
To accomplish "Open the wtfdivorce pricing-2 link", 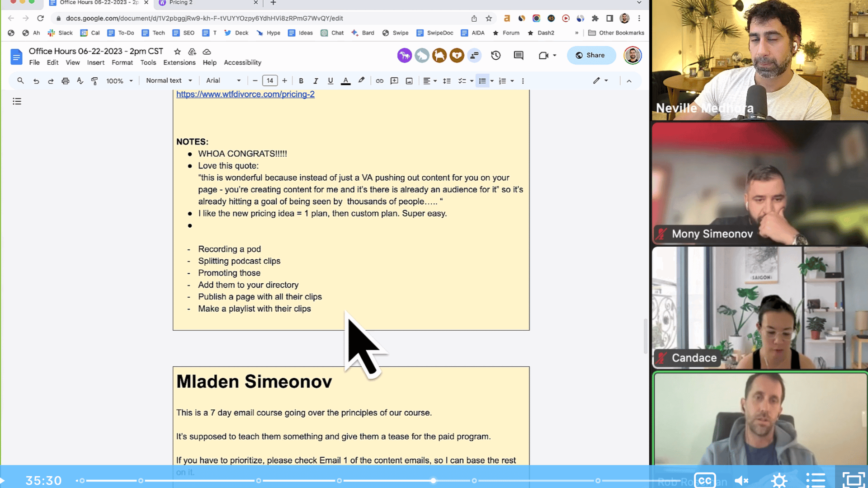I will pyautogui.click(x=245, y=94).
